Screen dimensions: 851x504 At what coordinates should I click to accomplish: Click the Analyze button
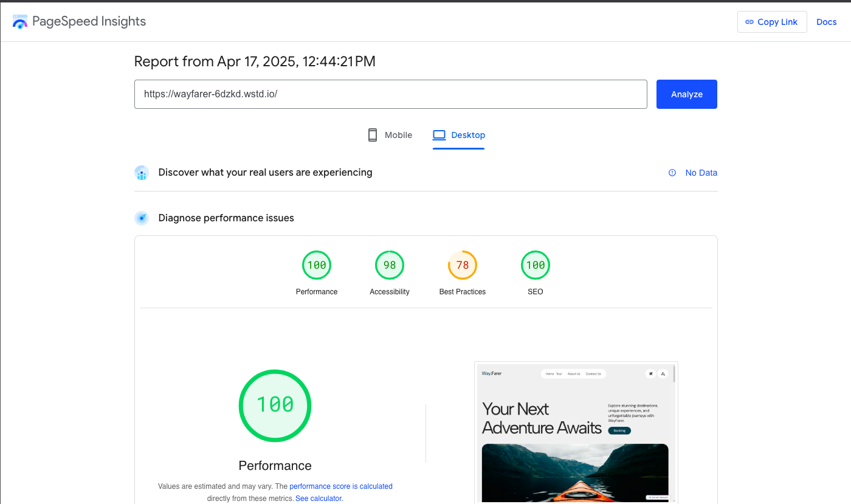[687, 94]
